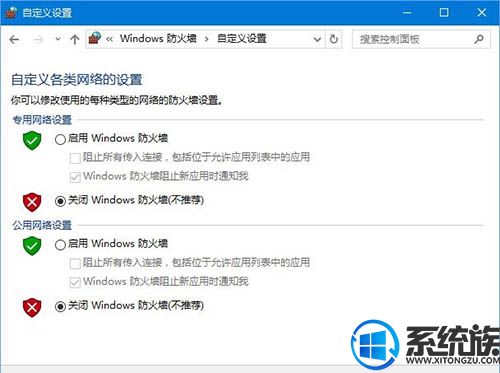Image resolution: width=500 pixels, height=373 pixels.
Task: Click the firewall icon in the address bar
Action: pos(95,39)
